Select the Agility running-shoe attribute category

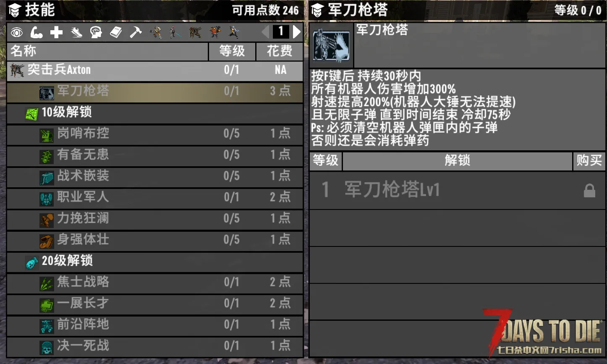(76, 32)
